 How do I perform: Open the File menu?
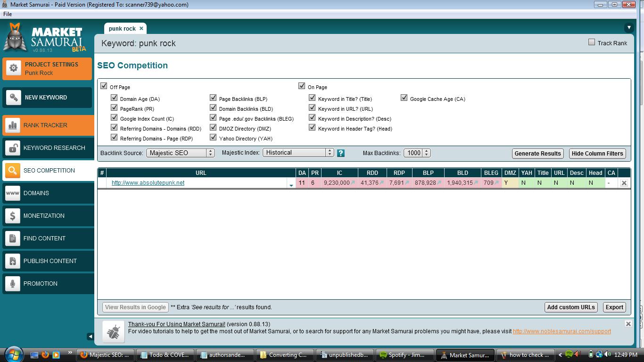point(8,14)
